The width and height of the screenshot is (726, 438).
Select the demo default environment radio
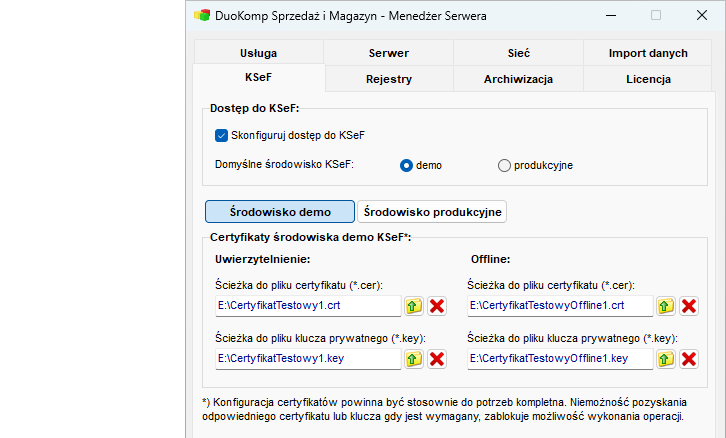[x=407, y=165]
